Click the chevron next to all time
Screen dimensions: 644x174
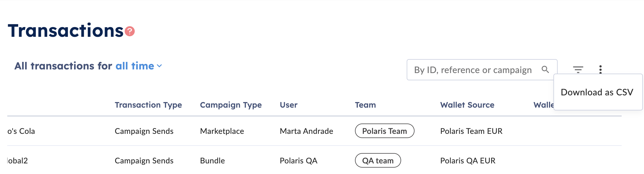coord(160,66)
